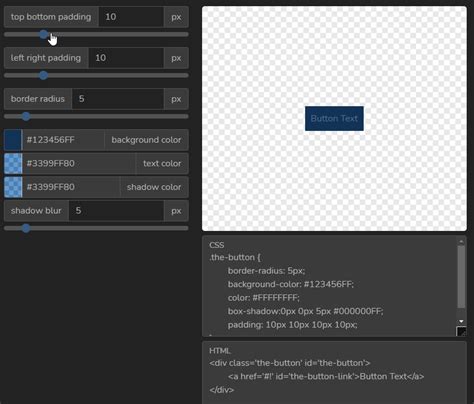Click the px unit beside left right padding

coord(176,58)
